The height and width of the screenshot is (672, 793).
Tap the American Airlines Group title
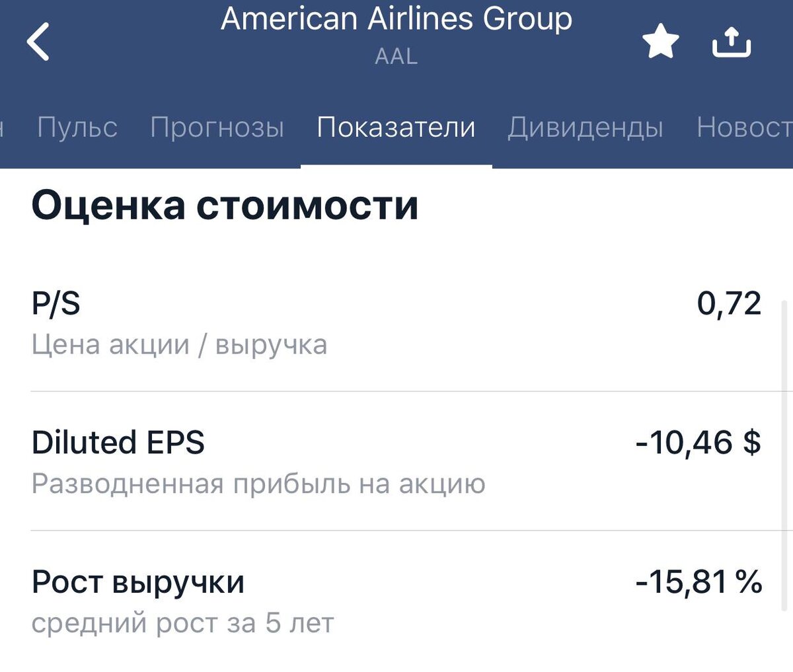click(397, 19)
